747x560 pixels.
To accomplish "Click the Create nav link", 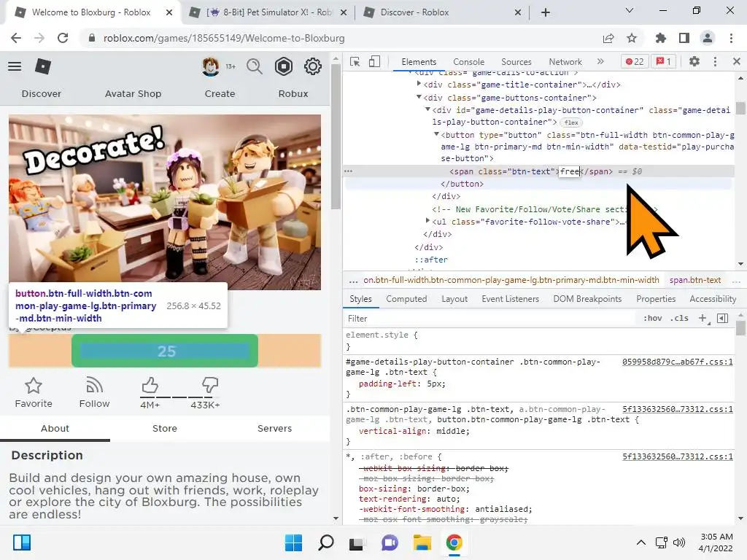I will (x=220, y=94).
